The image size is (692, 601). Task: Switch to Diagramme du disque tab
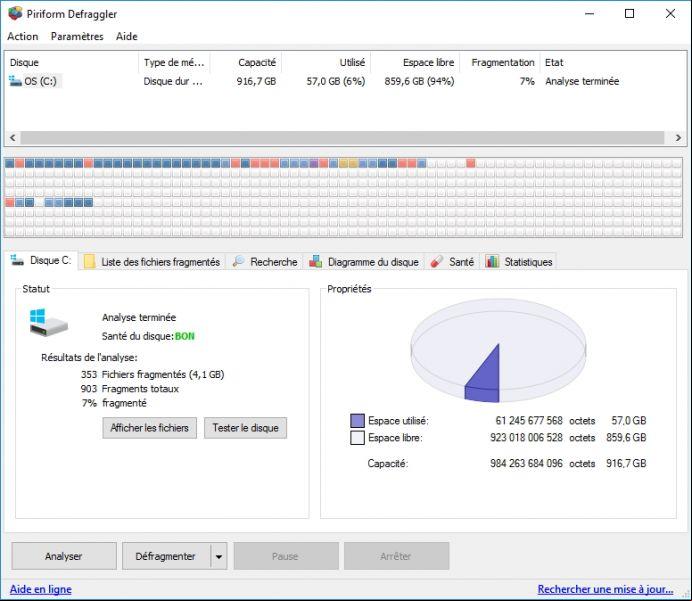pyautogui.click(x=364, y=262)
